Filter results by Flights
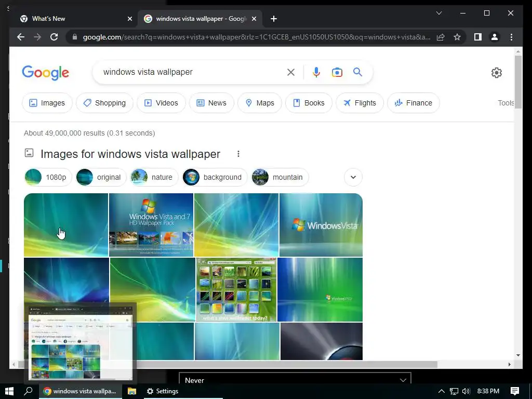Viewport: 532px width, 399px height. click(x=360, y=103)
